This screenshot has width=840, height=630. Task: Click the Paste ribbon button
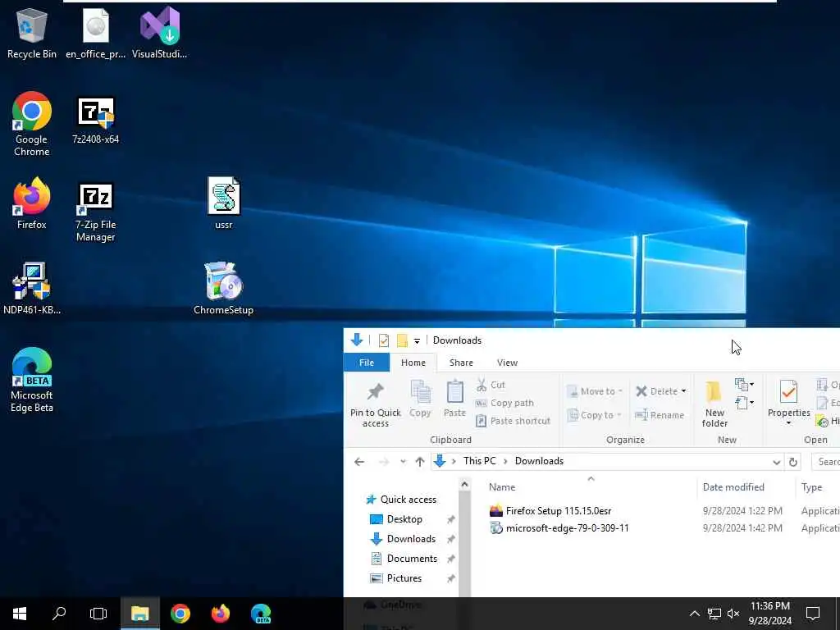[x=454, y=399]
